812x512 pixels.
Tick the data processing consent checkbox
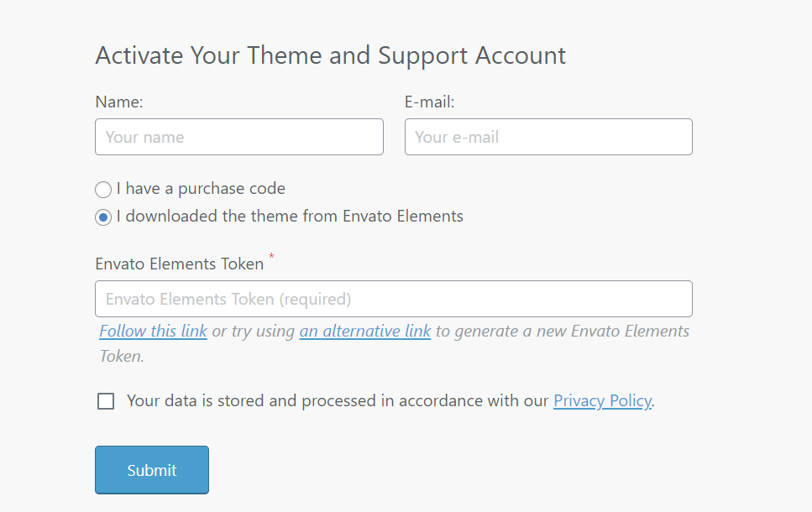(x=106, y=400)
